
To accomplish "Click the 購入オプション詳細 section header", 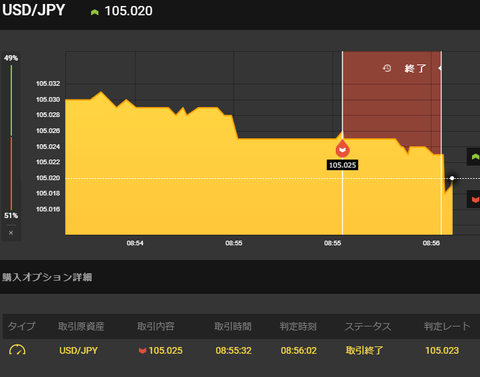I will pyautogui.click(x=47, y=277).
